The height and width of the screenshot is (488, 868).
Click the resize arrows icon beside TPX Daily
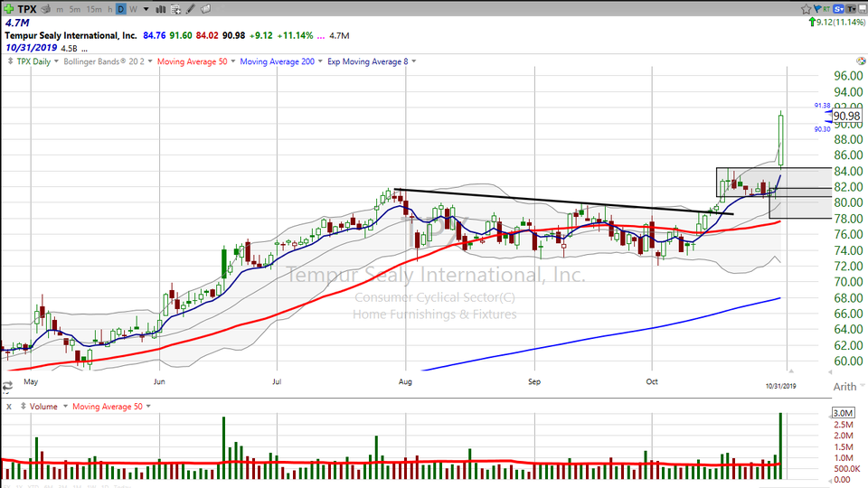pos(11,61)
